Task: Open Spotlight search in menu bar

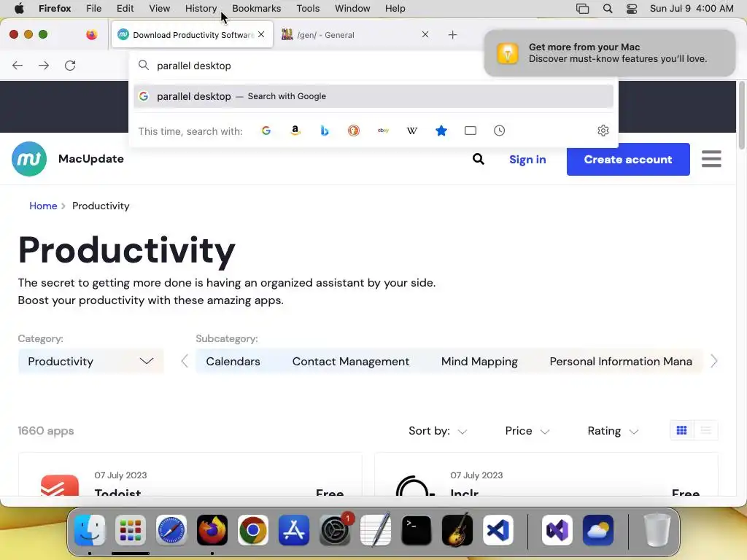Action: coord(608,9)
